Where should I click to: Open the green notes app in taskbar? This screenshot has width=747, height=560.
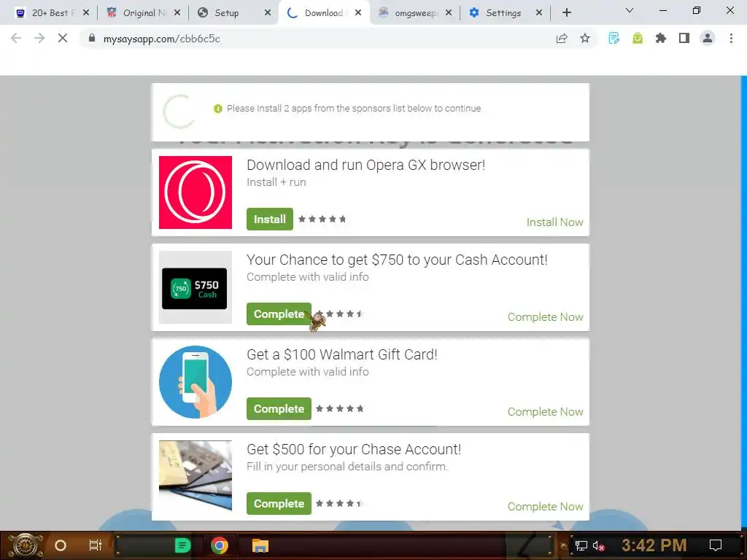tap(182, 545)
